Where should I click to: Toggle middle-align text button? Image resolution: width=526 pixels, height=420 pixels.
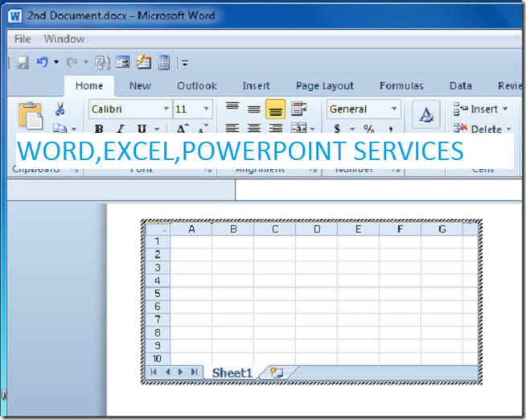254,109
